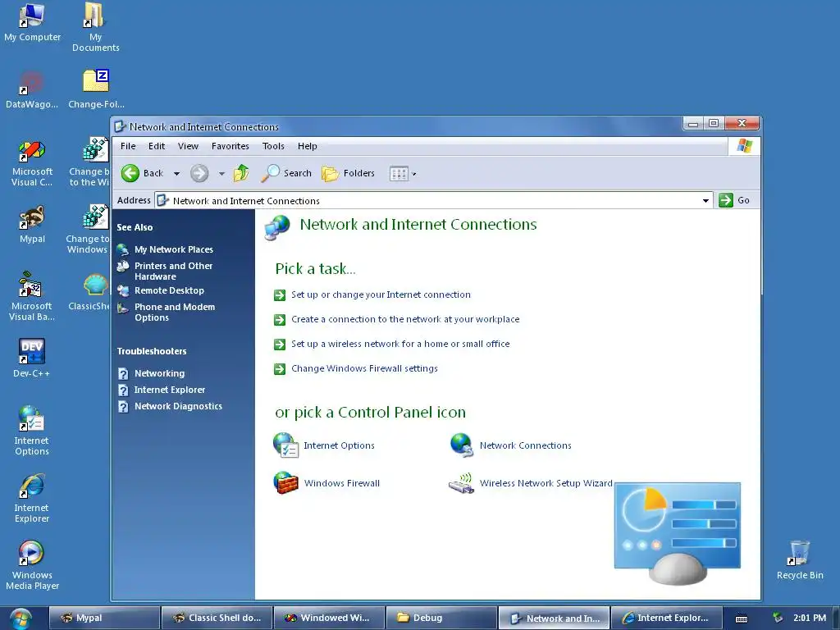Open the Favorites menu
This screenshot has width=840, height=630.
pyautogui.click(x=231, y=146)
